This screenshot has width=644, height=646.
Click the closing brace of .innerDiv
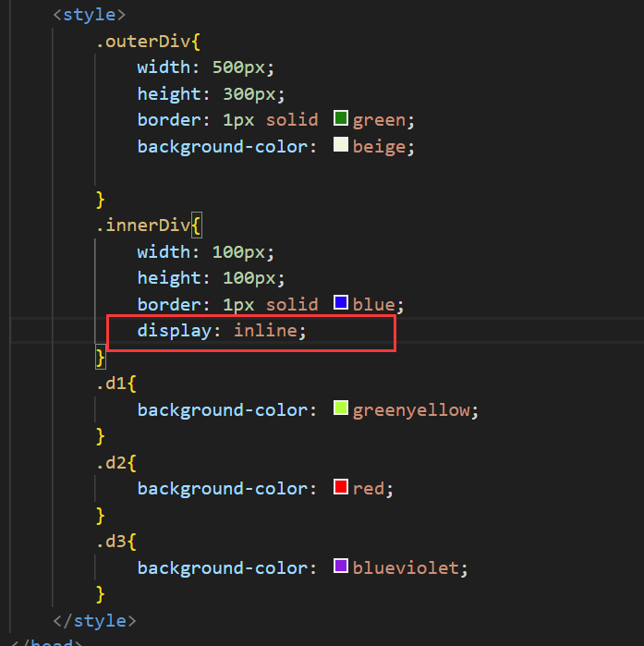tap(101, 357)
